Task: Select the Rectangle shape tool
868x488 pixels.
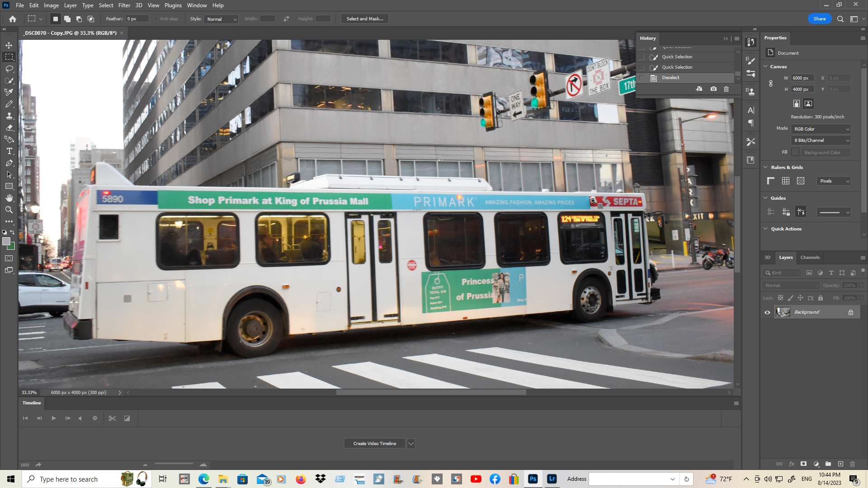Action: 9,186
